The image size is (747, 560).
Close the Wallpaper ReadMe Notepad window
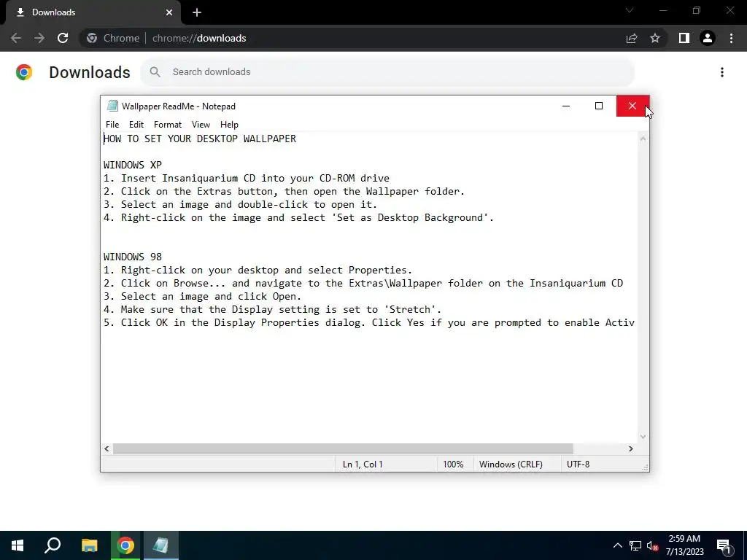[632, 106]
